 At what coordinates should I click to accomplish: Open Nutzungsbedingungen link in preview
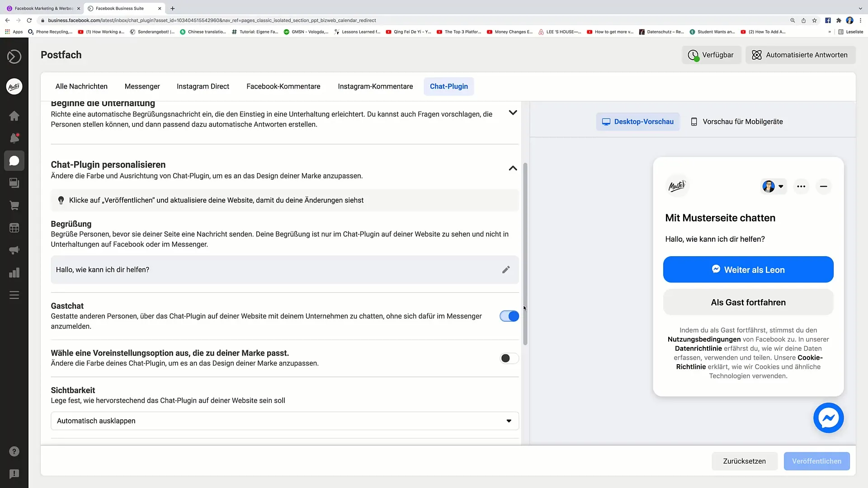tap(704, 339)
